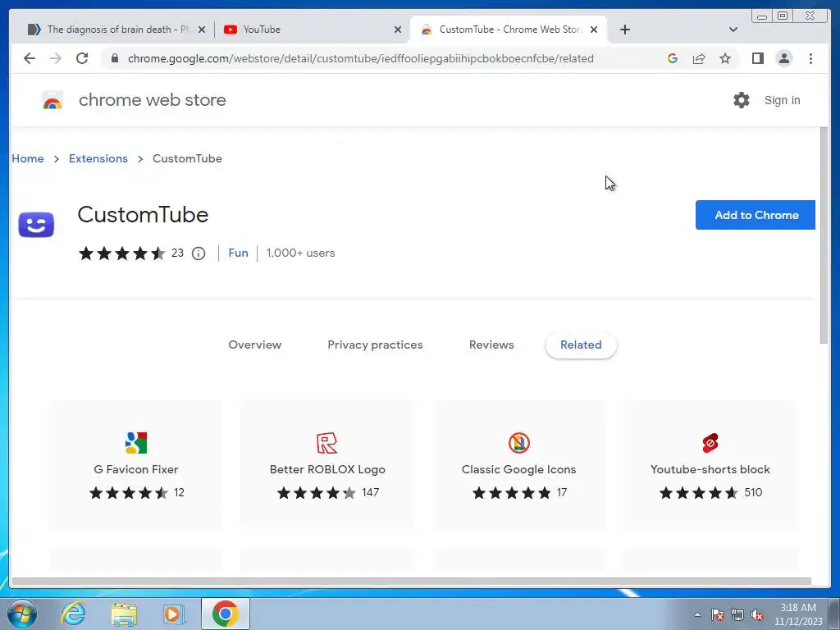Launch Internet Explorer from the taskbar
The width and height of the screenshot is (840, 630).
[73, 614]
